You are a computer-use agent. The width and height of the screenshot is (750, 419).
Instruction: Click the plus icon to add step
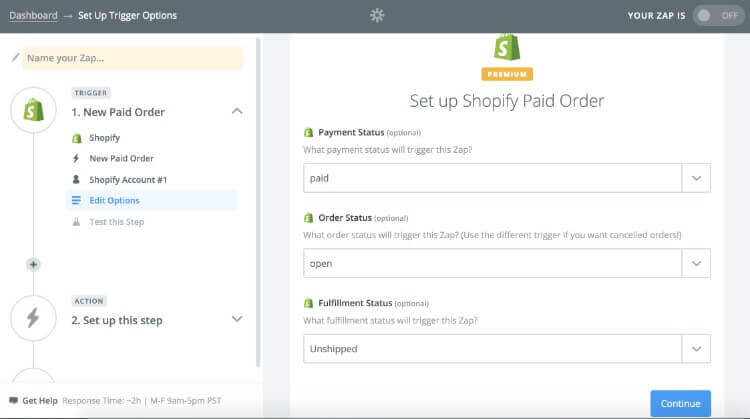pyautogui.click(x=33, y=264)
